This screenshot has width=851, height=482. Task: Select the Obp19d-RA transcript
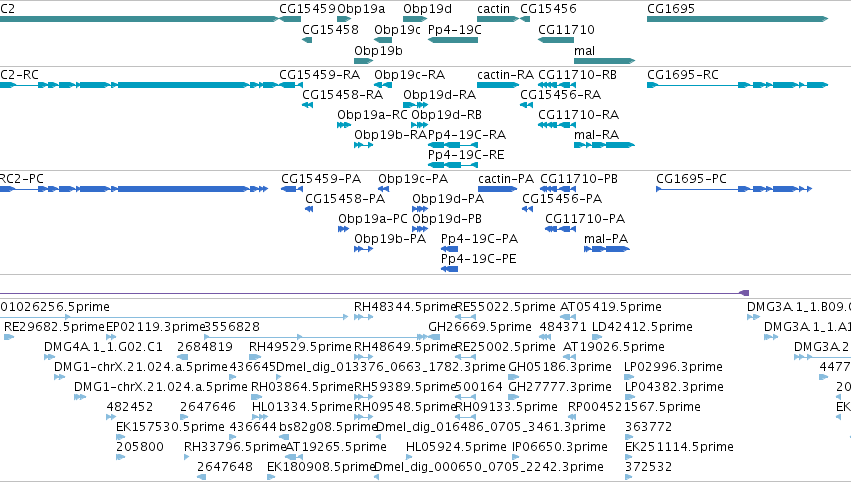click(415, 105)
